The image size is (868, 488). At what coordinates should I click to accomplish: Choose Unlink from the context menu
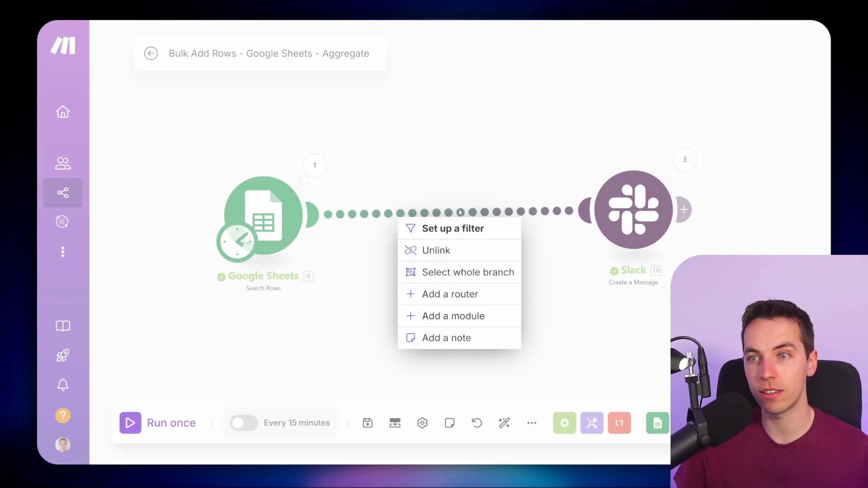(459, 250)
